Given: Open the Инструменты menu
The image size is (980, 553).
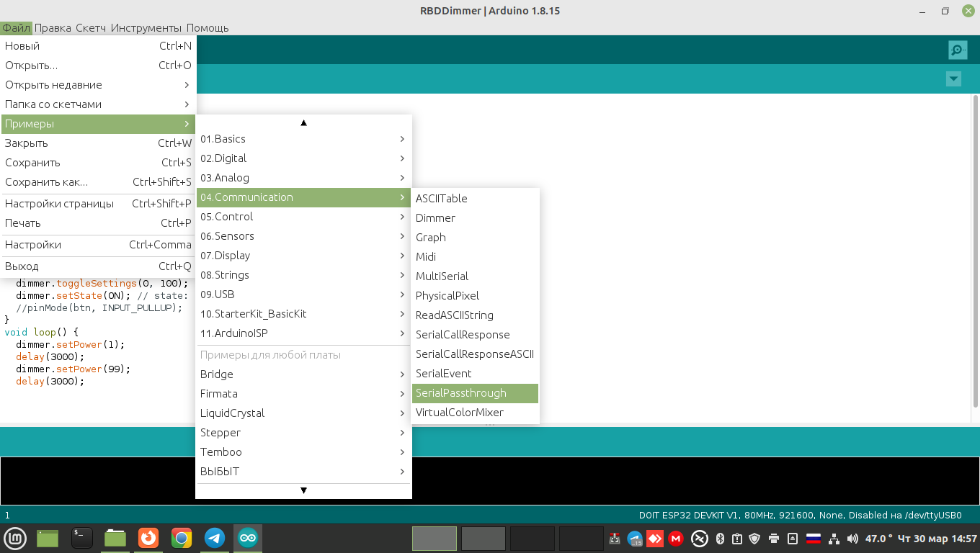Looking at the screenshot, I should (x=146, y=28).
